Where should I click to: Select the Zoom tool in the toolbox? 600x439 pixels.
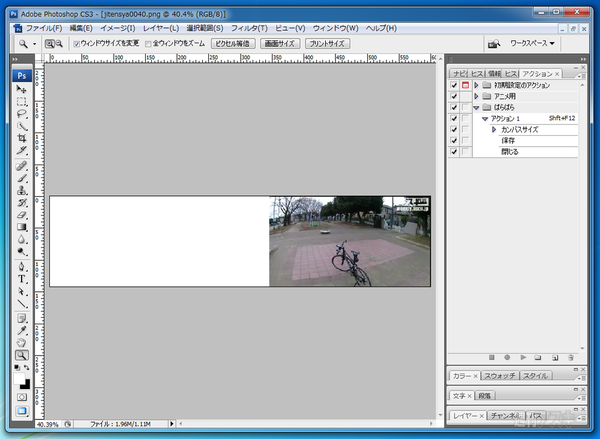(21, 354)
